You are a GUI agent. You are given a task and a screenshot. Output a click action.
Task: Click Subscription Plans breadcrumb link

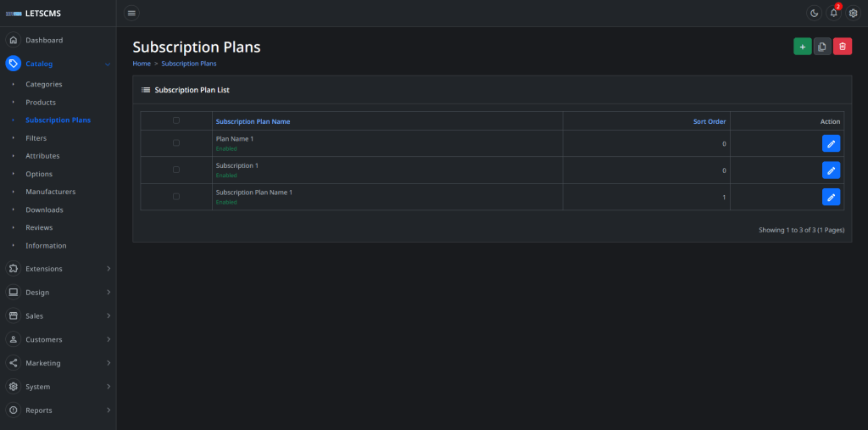pos(189,64)
